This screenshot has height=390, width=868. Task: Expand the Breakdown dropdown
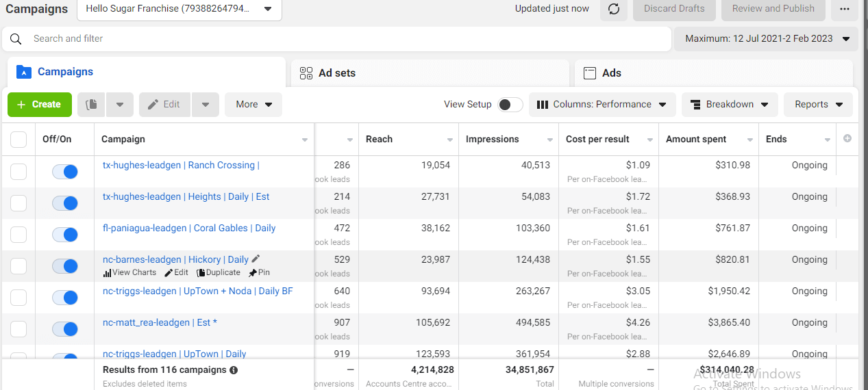[730, 105]
